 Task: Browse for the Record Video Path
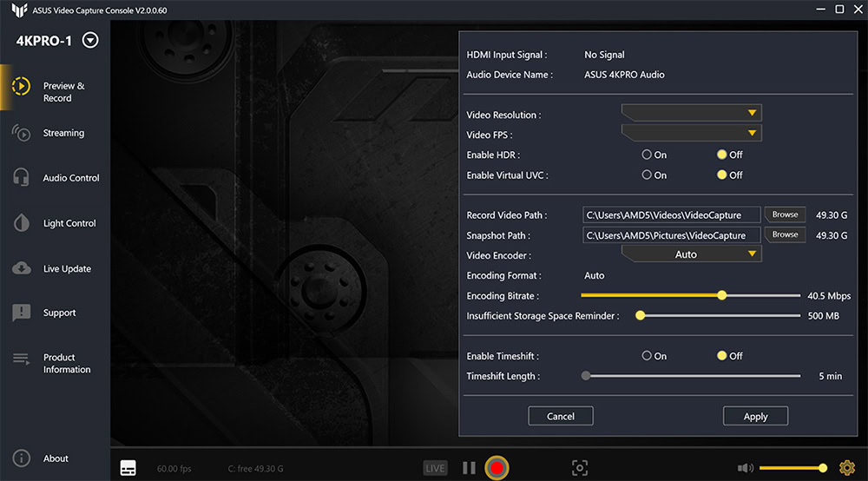click(785, 214)
